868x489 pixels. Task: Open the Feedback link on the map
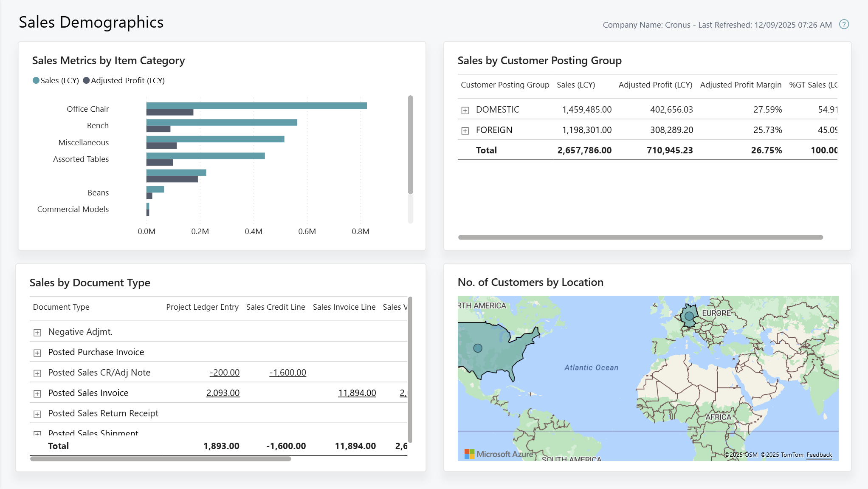pos(819,455)
